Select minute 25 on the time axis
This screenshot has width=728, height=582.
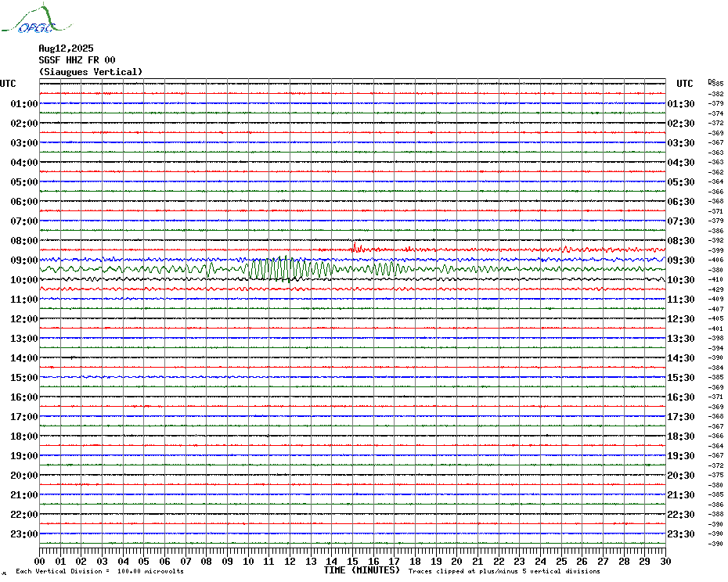(x=561, y=562)
